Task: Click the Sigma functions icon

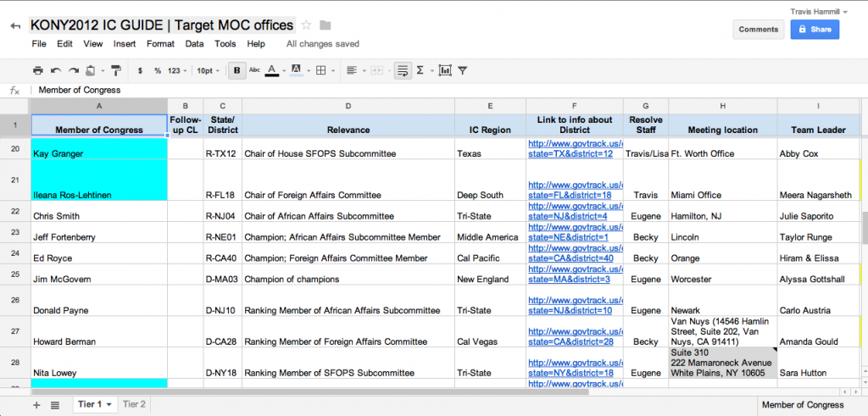Action: 420,71
